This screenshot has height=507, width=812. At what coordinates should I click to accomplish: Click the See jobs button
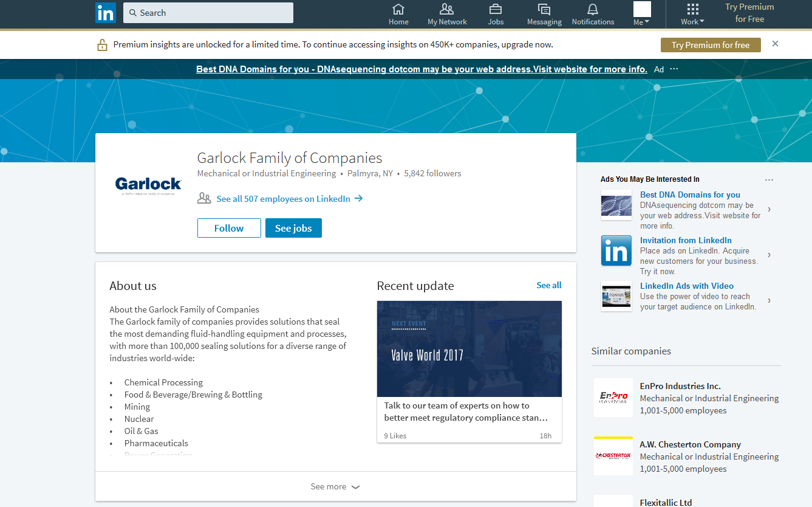click(293, 228)
